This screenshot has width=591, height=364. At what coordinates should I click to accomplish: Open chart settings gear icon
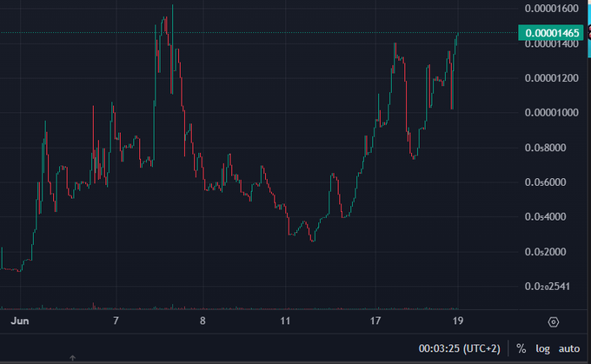coord(553,321)
